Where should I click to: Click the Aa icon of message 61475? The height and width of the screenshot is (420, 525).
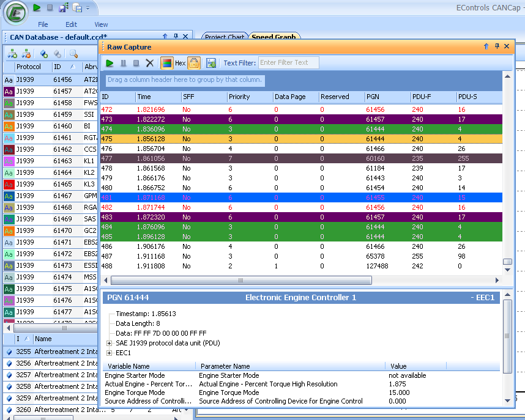pos(9,289)
